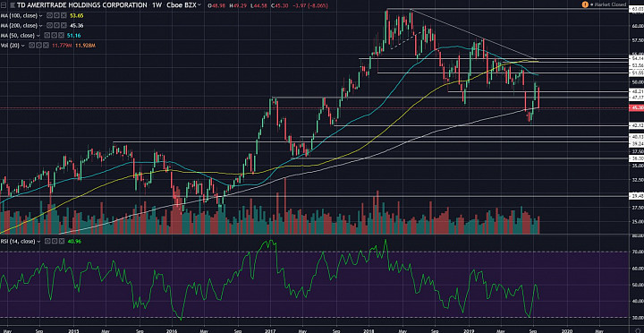This screenshot has width=644, height=333.
Task: Hide the MA (50, close) indicator via eye icon
Action: pos(47,35)
